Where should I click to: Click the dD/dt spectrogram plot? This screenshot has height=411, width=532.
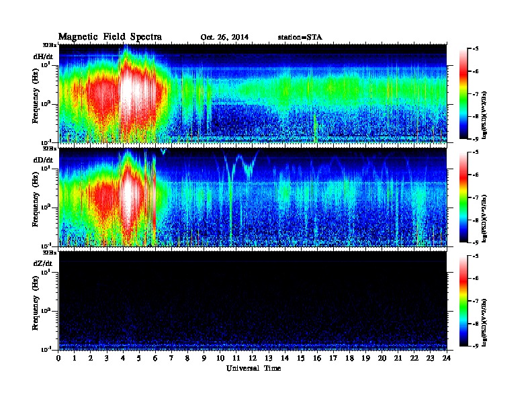click(x=253, y=197)
